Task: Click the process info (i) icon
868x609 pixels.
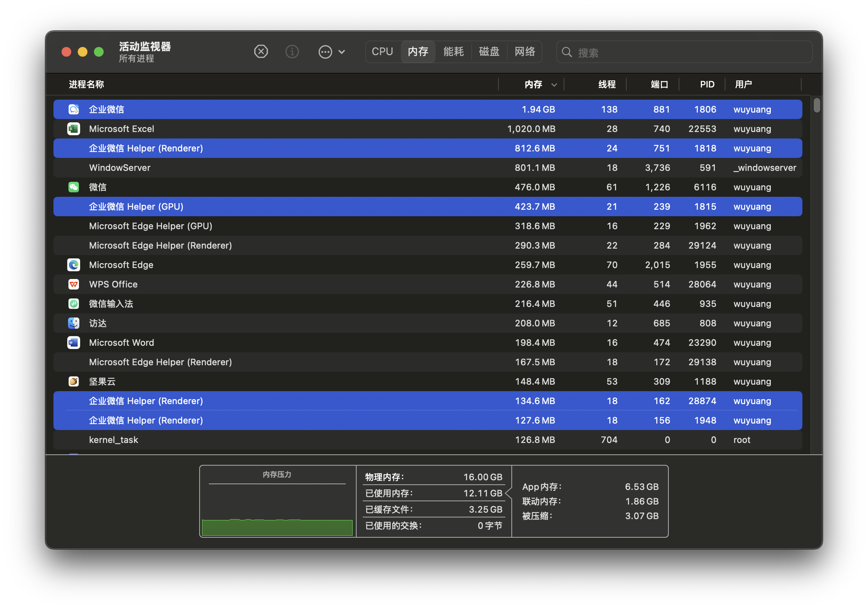Action: pos(292,51)
